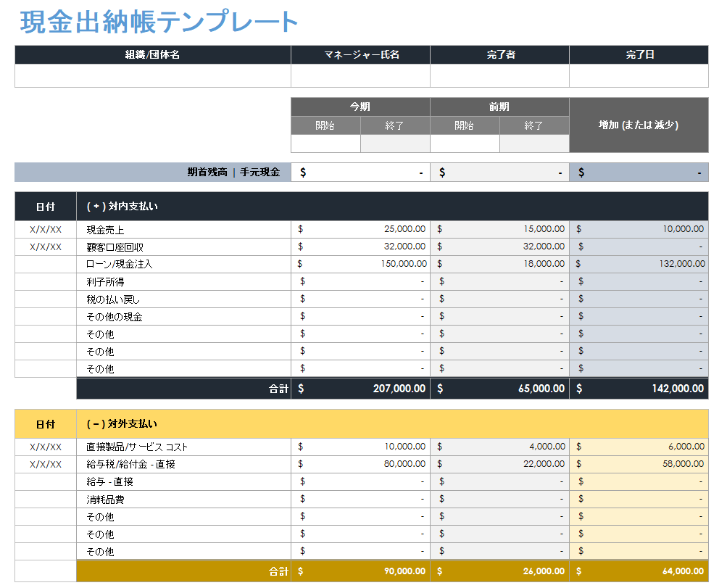
Task: Click the title 現金出納帳テンプレート
Action: coord(158,22)
